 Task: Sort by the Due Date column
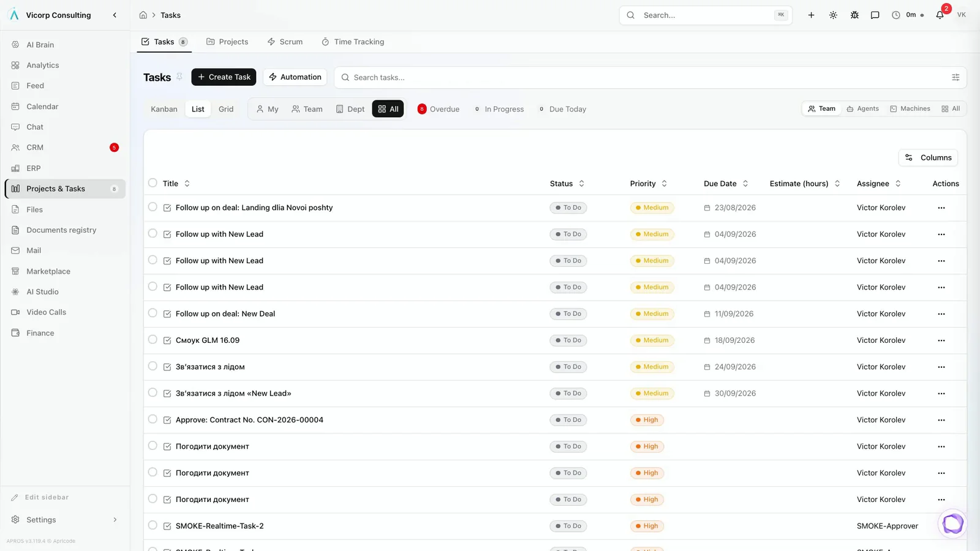726,184
